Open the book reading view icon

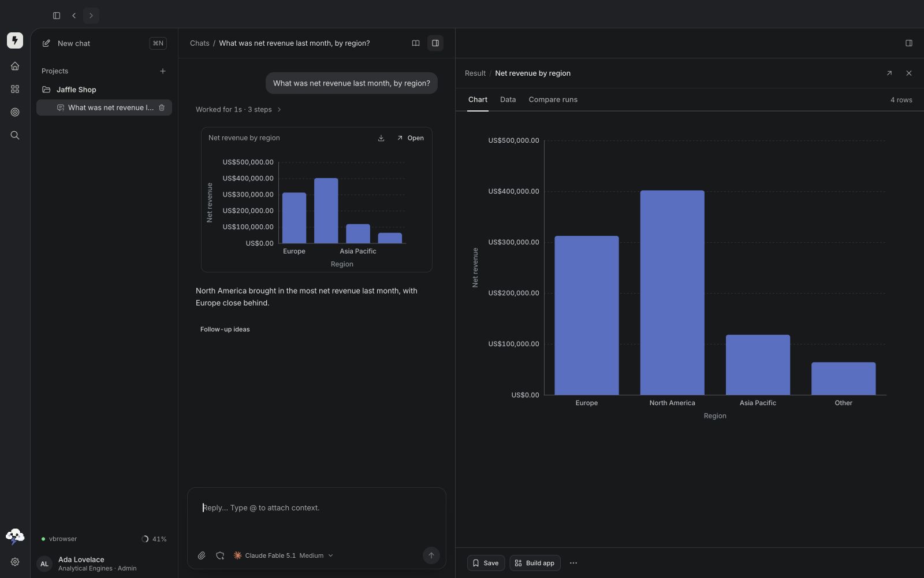[416, 43]
